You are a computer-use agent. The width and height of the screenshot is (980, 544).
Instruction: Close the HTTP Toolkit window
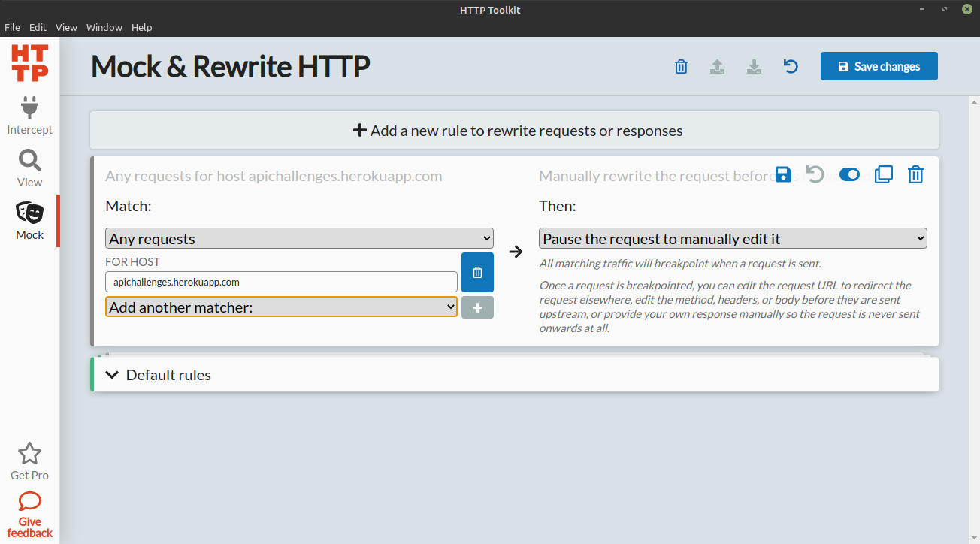click(967, 9)
